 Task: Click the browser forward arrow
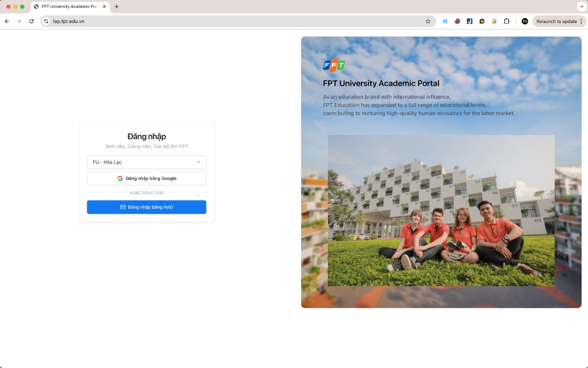(19, 21)
